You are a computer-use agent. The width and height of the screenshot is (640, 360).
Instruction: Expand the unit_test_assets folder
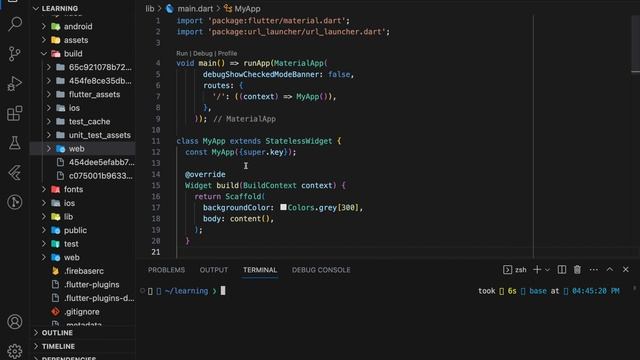(x=49, y=135)
